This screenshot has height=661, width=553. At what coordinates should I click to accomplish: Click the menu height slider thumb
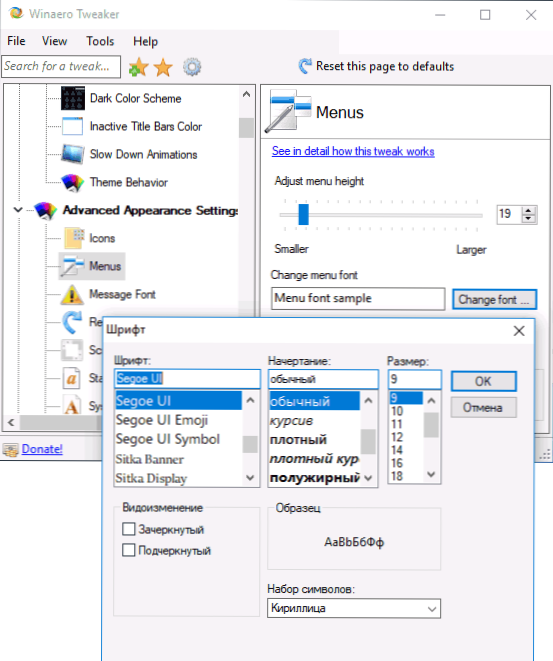(303, 215)
